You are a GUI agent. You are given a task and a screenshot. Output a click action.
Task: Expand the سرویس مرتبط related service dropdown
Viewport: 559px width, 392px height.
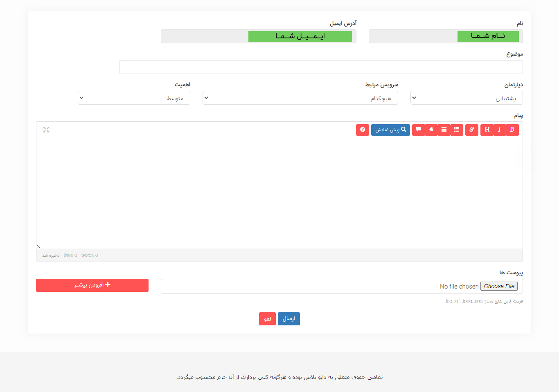pos(300,98)
